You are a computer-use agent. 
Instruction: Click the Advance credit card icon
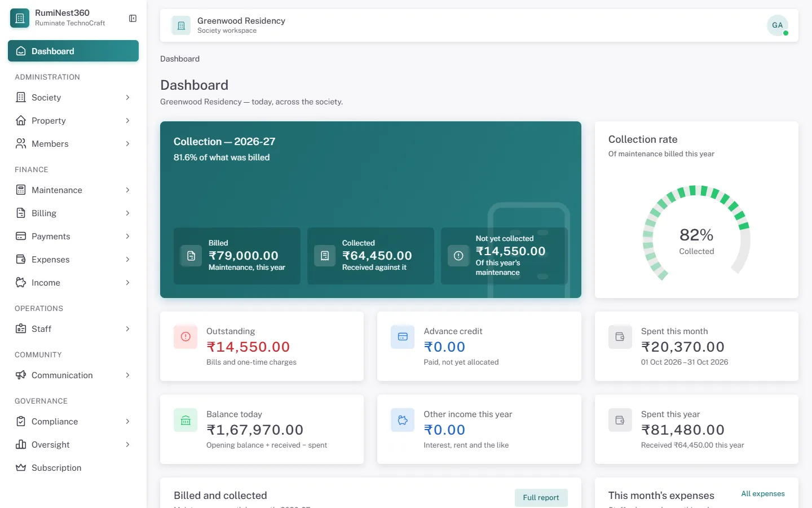coord(403,337)
